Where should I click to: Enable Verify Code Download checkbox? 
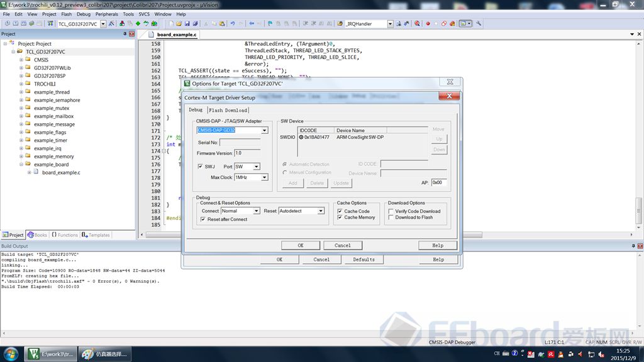[x=391, y=211]
